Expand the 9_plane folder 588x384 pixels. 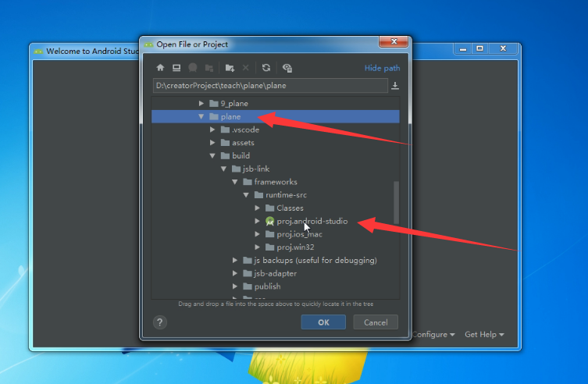[201, 103]
